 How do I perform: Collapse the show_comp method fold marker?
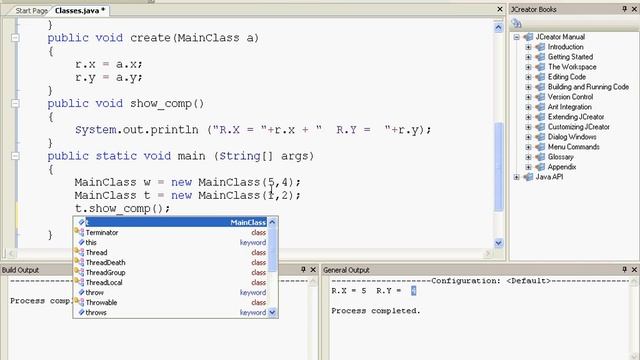tap(15, 104)
